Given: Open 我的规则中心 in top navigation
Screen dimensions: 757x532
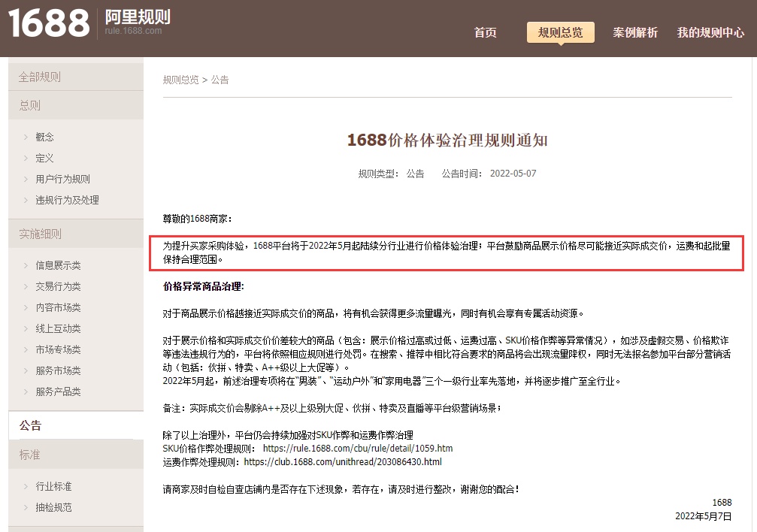Looking at the screenshot, I should click(x=710, y=32).
